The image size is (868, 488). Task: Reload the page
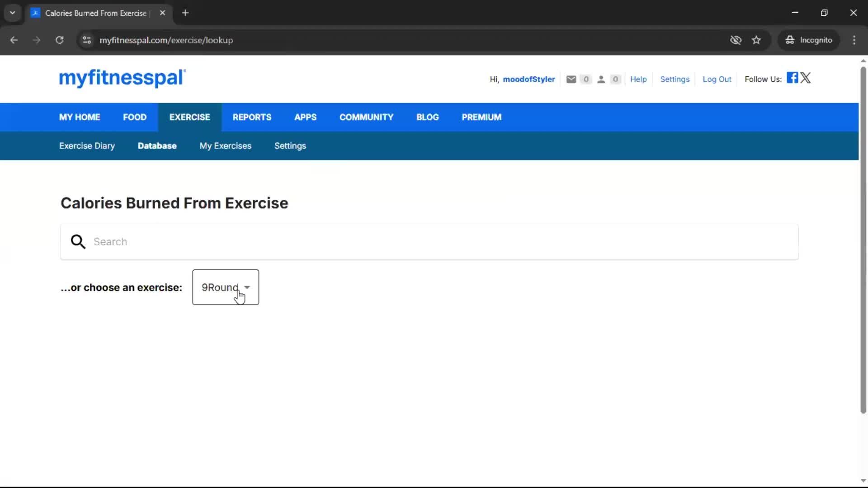click(x=59, y=40)
